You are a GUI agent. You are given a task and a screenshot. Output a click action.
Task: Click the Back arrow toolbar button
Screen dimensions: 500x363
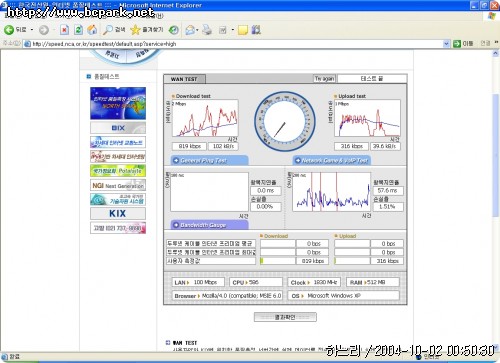(x=9, y=30)
